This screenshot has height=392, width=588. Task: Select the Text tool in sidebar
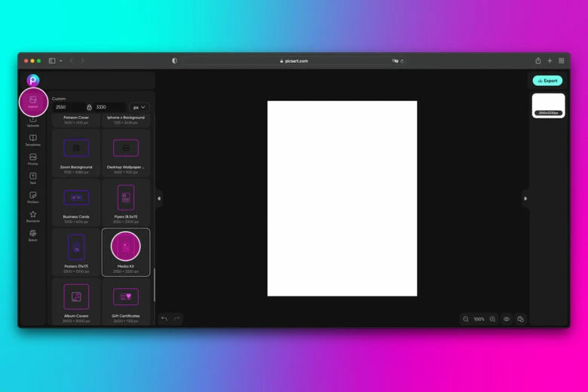pyautogui.click(x=32, y=178)
